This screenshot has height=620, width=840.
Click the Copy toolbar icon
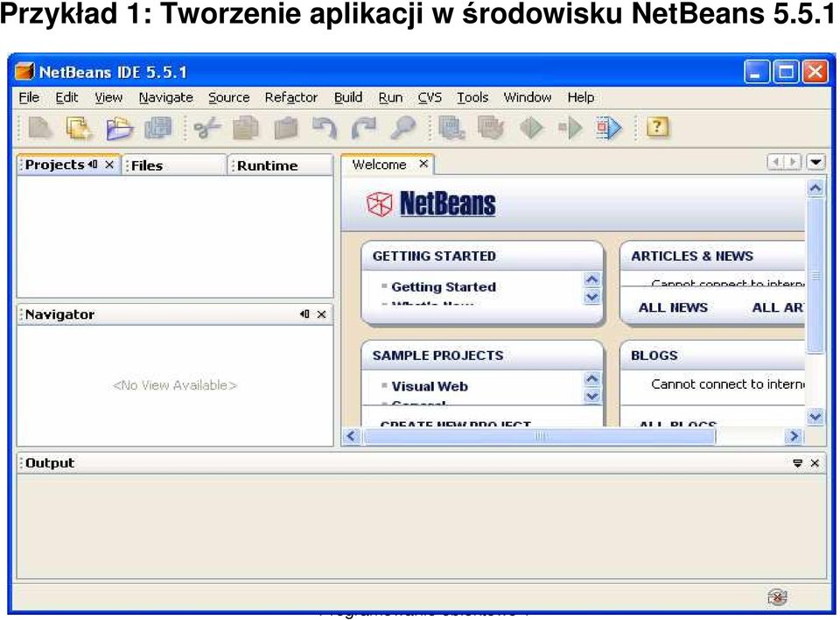246,129
